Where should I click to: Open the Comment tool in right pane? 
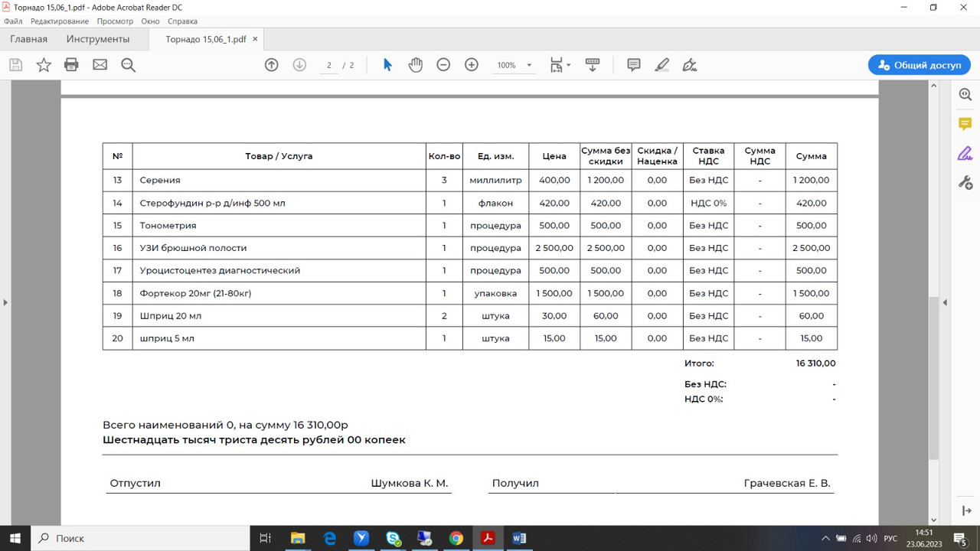coord(965,124)
